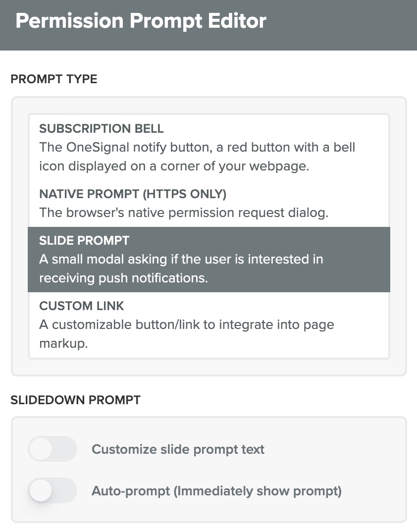Viewport: 417px width, 532px height.
Task: Click the PROMPT TYPE section heading
Action: [x=53, y=79]
